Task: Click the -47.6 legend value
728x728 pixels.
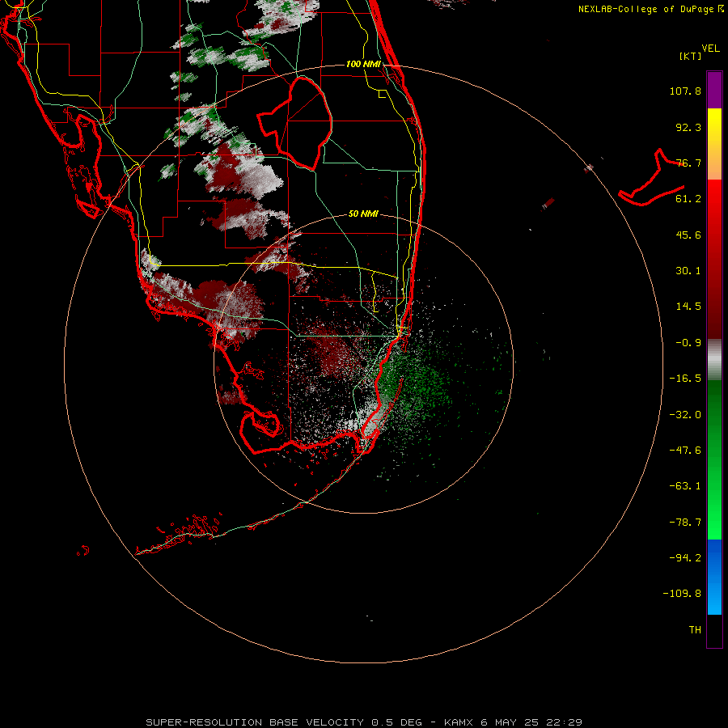Action: [685, 451]
